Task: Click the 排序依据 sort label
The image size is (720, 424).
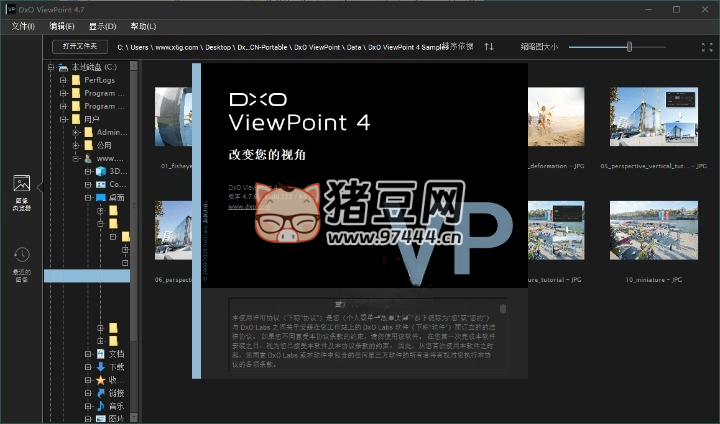Action: pos(458,46)
